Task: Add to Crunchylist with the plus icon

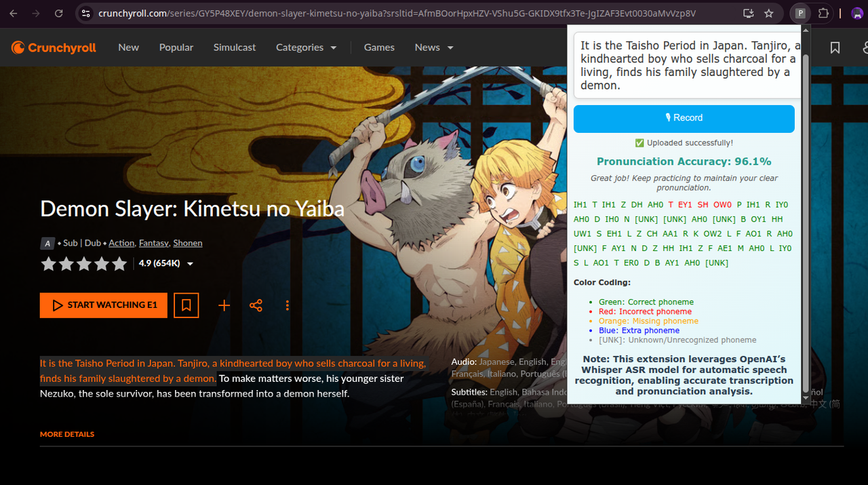Action: pyautogui.click(x=224, y=305)
